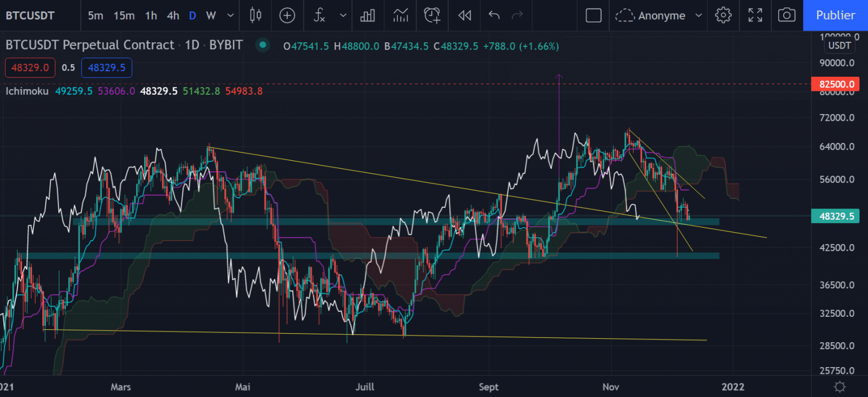This screenshot has width=868, height=397.
Task: Select the Ichimoku indicator legend
Action: 27,90
